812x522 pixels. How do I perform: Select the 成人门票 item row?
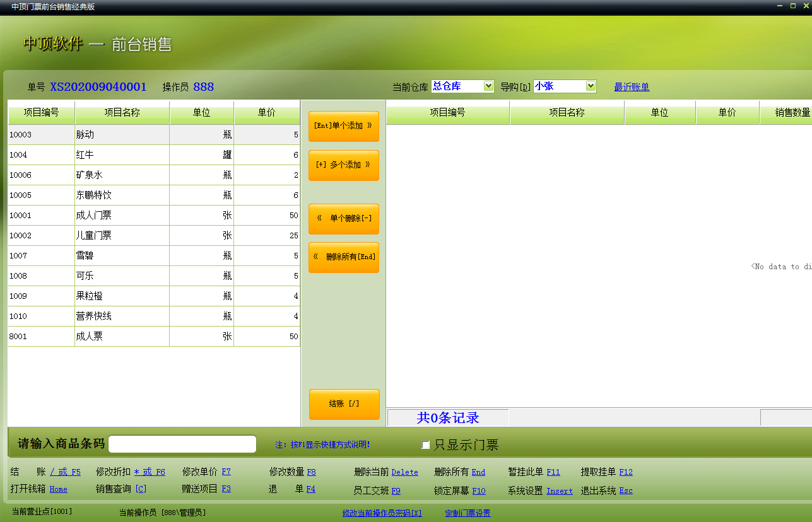pos(154,216)
